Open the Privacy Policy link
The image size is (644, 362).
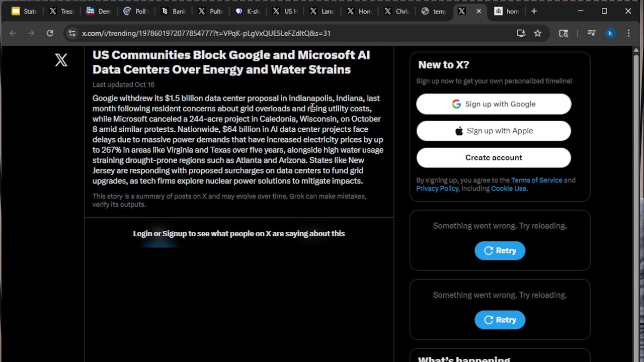[437, 189]
